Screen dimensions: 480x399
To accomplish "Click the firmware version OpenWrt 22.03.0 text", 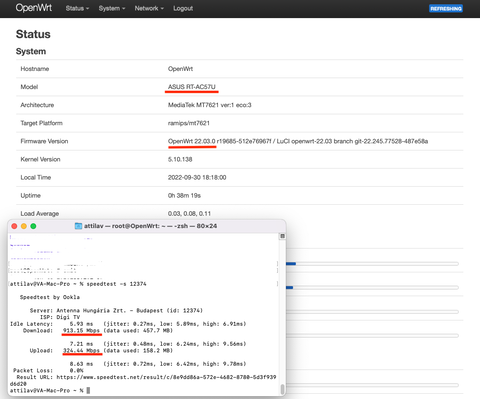I will coord(192,141).
